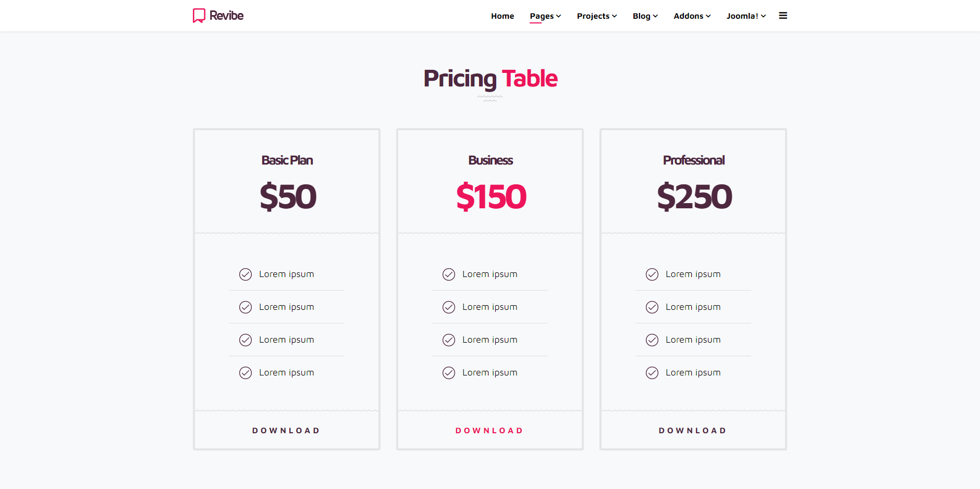
Task: Click last check icon in Professional plan
Action: tap(652, 373)
